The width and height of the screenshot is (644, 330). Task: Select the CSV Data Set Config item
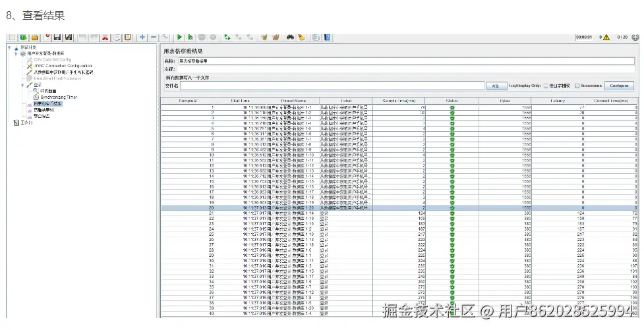(53, 59)
